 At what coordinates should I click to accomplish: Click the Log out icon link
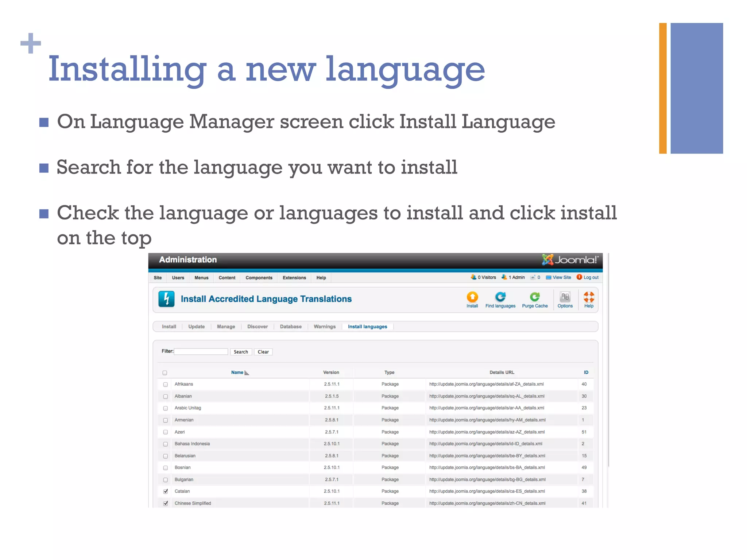(x=587, y=277)
